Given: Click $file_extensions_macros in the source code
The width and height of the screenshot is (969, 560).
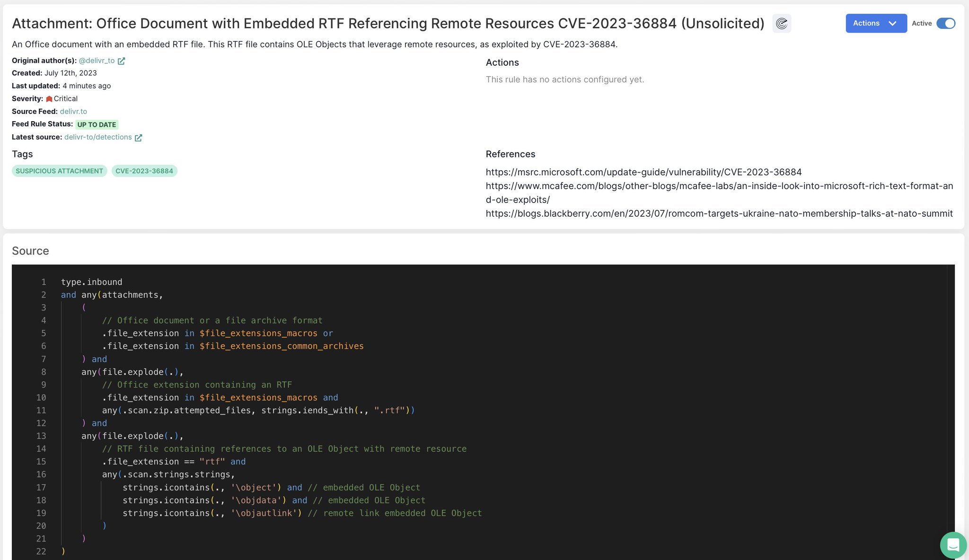Looking at the screenshot, I should click(258, 333).
